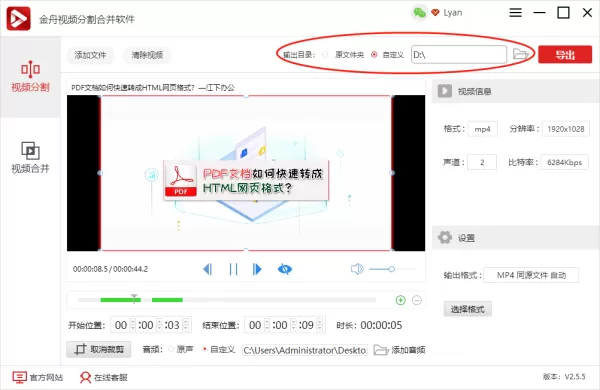Step to previous frame in player

pyautogui.click(x=208, y=269)
